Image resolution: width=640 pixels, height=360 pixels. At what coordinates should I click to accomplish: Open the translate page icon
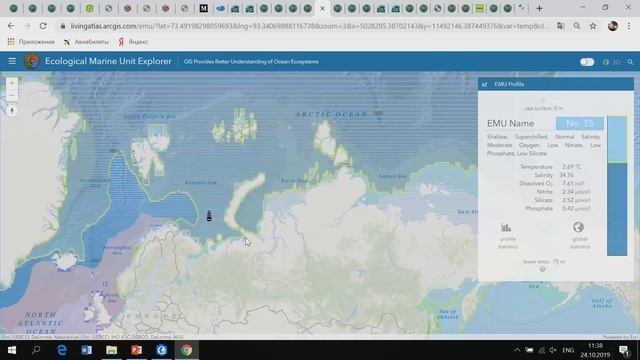click(x=561, y=26)
